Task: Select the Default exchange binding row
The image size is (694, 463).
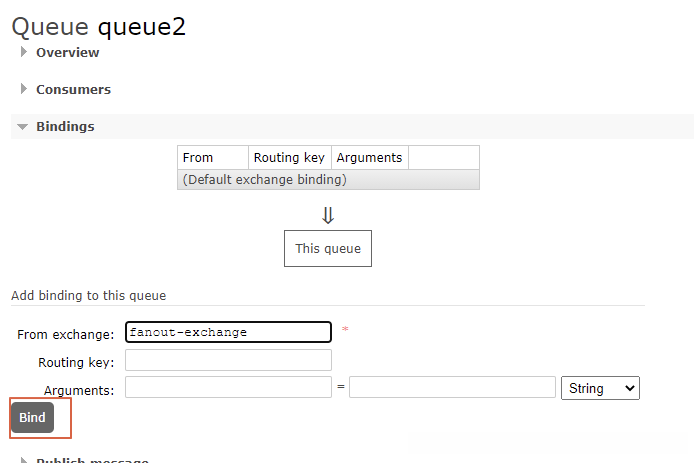Action: click(265, 180)
